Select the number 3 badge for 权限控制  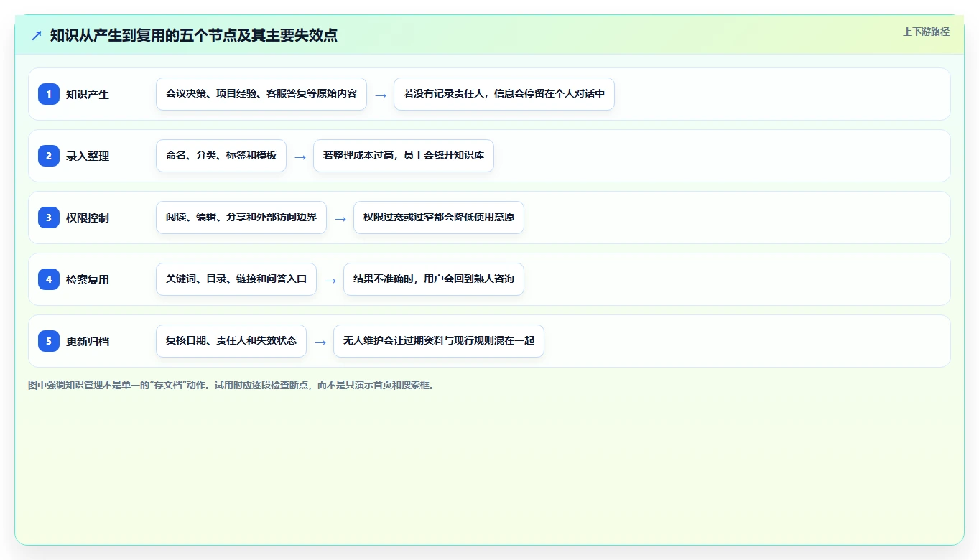49,218
